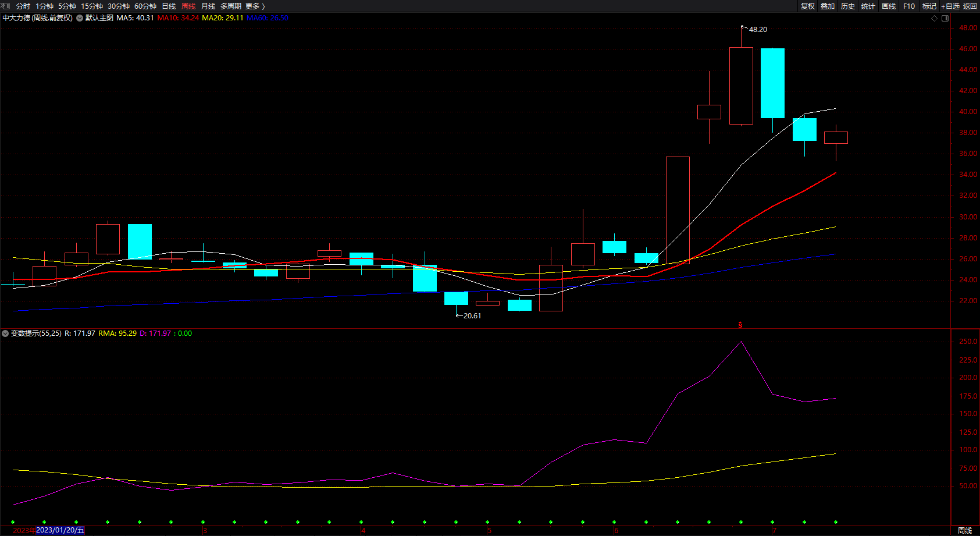This screenshot has width=980, height=536.
Task: Click MA20: 29.11 indicator value
Action: coord(223,18)
